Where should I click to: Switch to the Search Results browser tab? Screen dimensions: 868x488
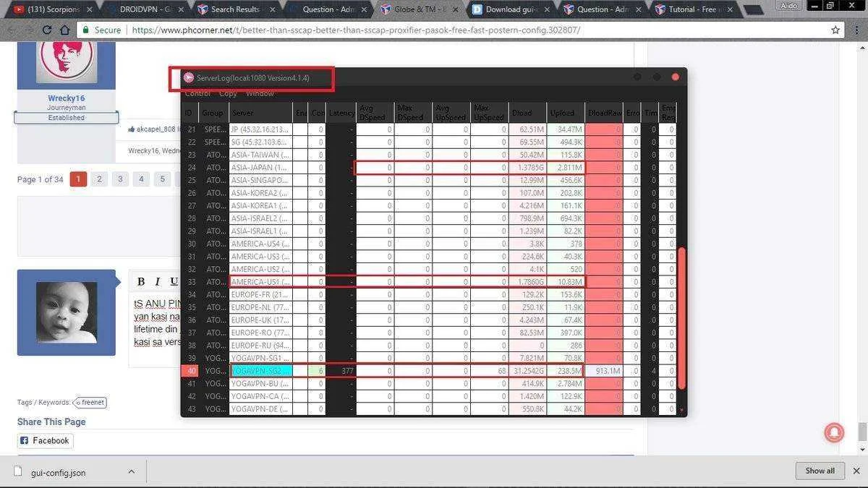point(235,9)
